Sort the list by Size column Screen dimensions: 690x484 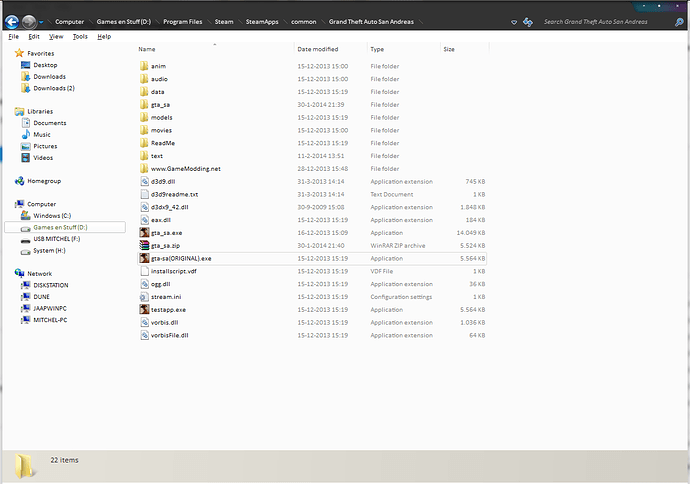(x=449, y=49)
